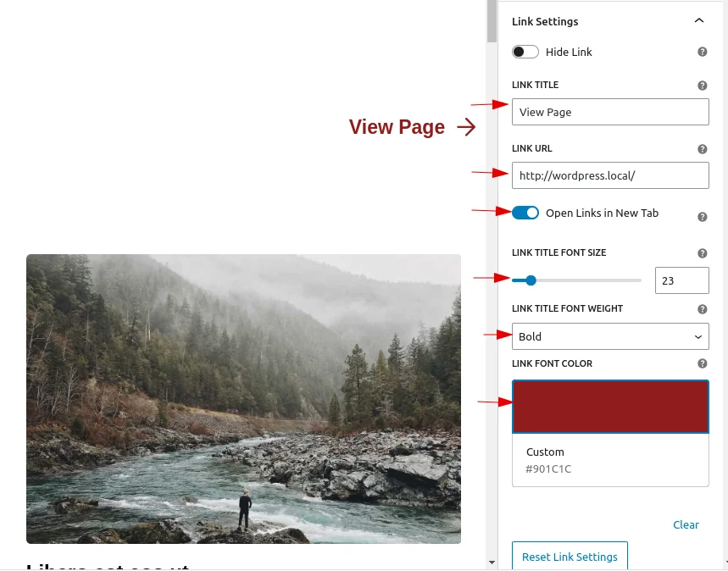Click help icon next to LINK URL
728x571 pixels.
pyautogui.click(x=702, y=149)
